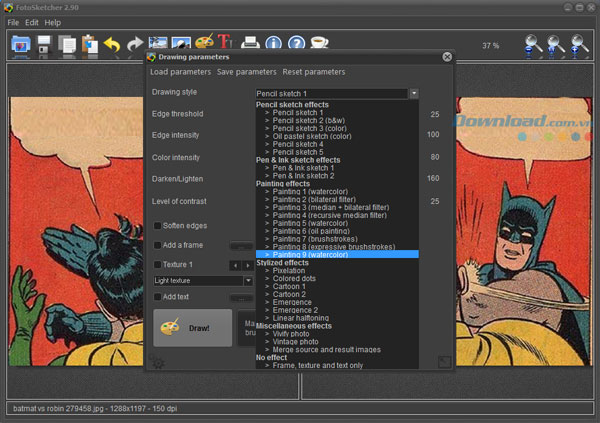Screen dimensions: 600x423
Task: Enable the Add text checkbox
Action: tap(157, 297)
